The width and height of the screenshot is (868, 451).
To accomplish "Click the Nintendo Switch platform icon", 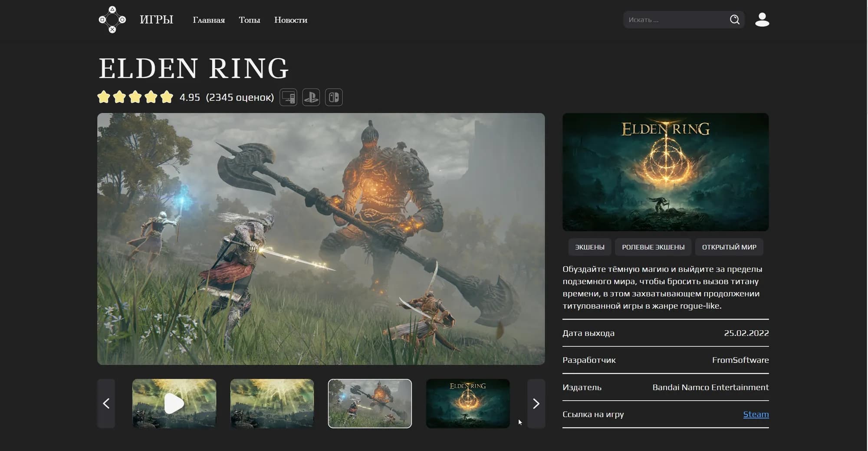I will click(x=334, y=97).
